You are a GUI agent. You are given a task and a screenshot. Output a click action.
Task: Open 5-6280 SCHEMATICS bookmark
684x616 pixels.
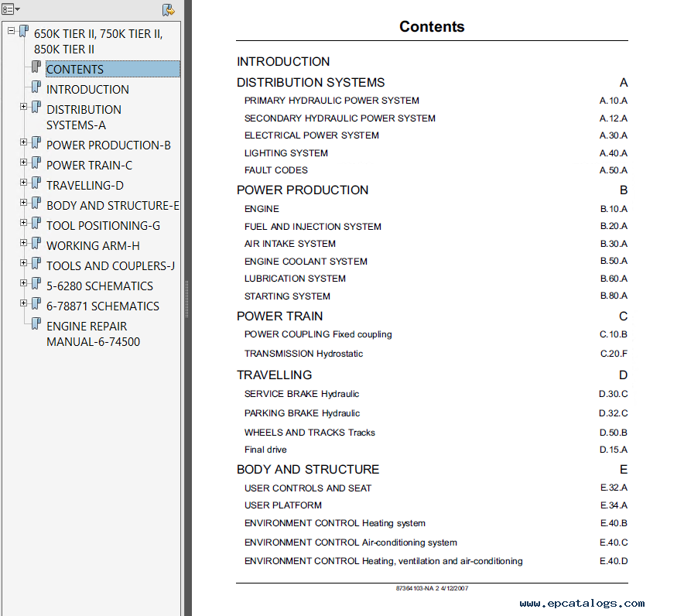(x=100, y=286)
